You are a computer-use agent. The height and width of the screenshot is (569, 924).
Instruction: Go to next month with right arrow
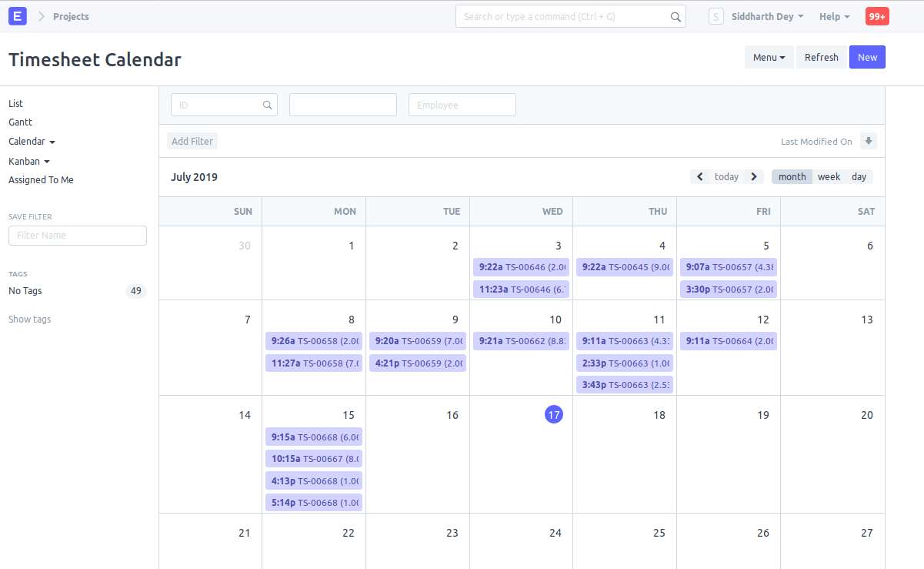point(754,177)
